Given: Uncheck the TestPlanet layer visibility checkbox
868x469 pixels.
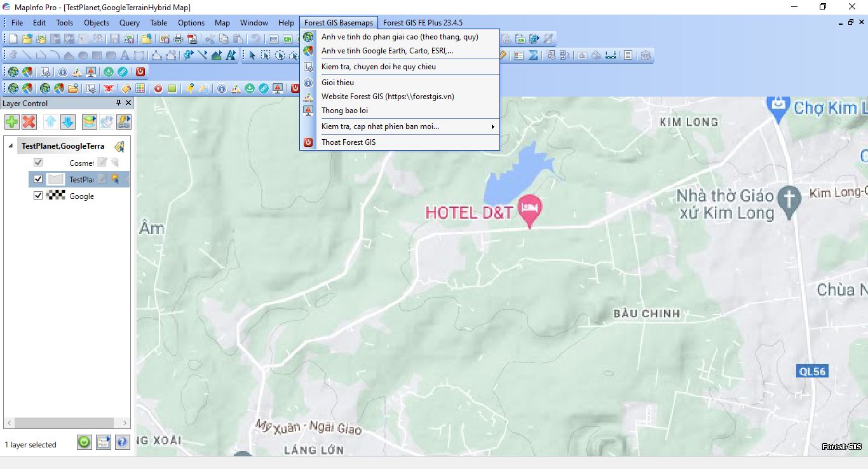Looking at the screenshot, I should coord(38,179).
